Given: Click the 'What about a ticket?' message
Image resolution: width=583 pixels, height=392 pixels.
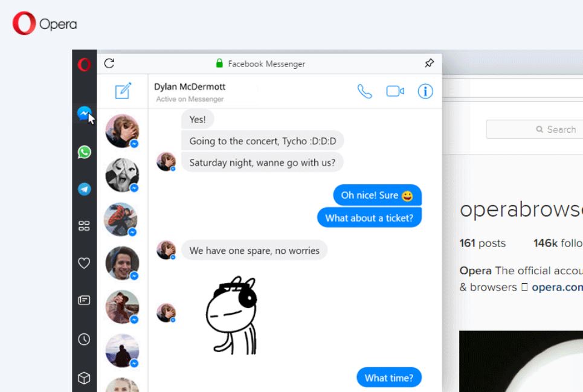Looking at the screenshot, I should [369, 217].
